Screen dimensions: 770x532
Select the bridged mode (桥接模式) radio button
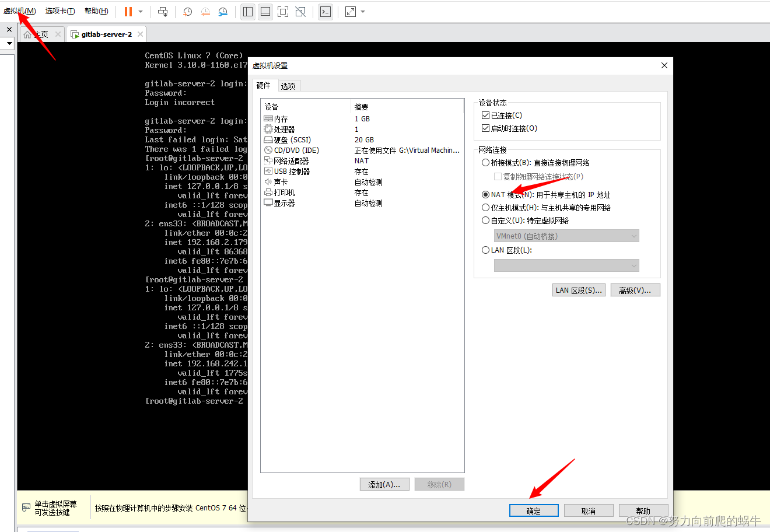[x=485, y=163]
